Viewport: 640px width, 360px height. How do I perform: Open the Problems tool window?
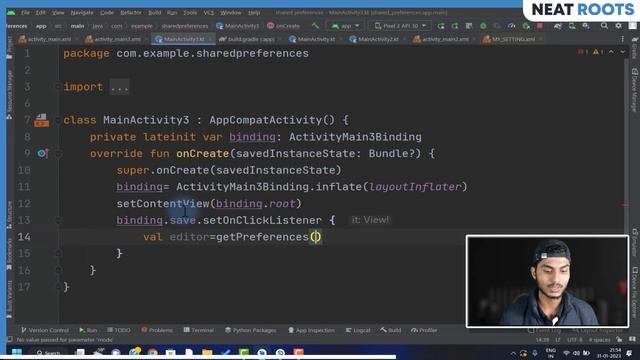pos(157,330)
